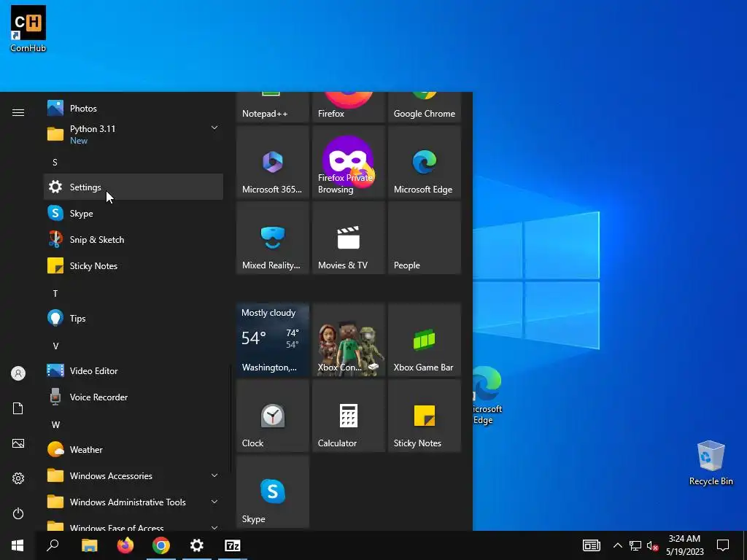Screen dimensions: 747x560
Task: Select the Recycle Bin desktop icon
Action: pos(711,463)
